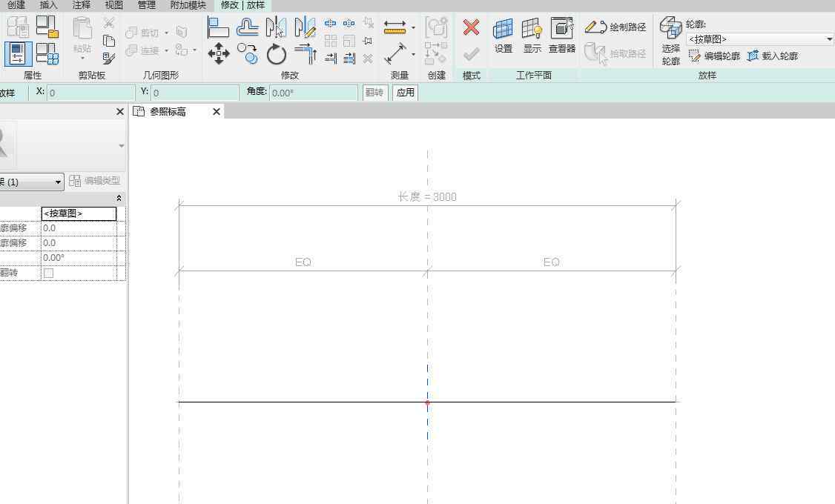Open the View tab
835x504 pixels.
(113, 5)
